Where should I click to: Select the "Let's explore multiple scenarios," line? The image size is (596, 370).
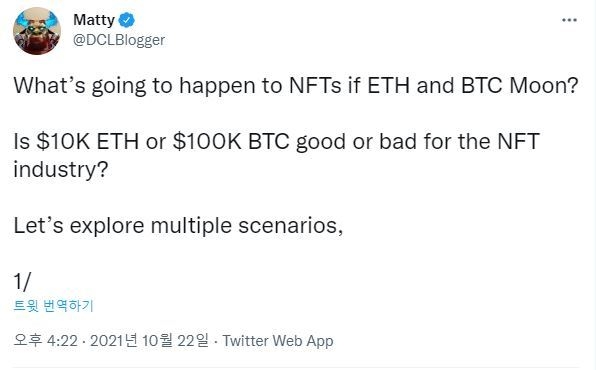pyautogui.click(x=178, y=226)
